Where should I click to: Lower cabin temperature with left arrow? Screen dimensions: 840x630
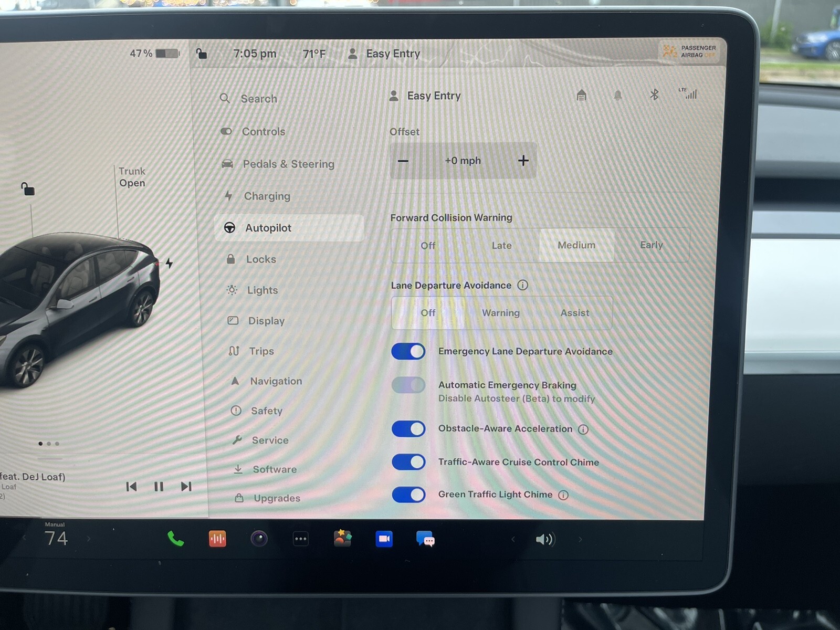24,538
